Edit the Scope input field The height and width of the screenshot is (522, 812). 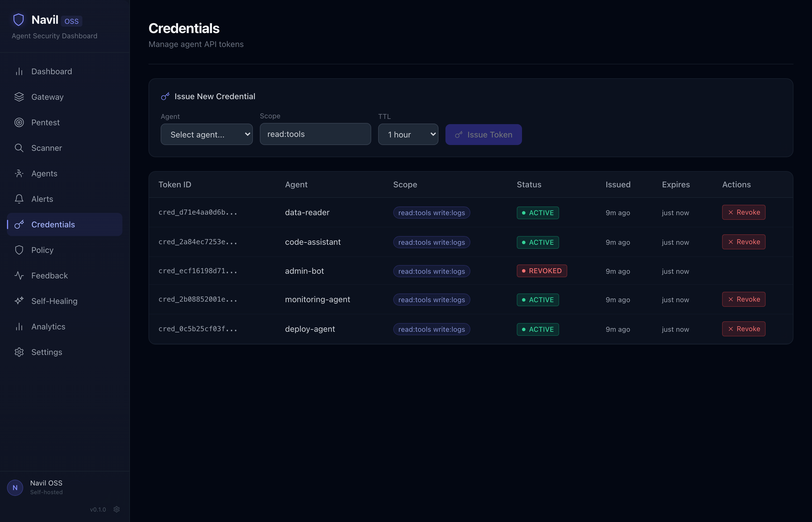[315, 134]
